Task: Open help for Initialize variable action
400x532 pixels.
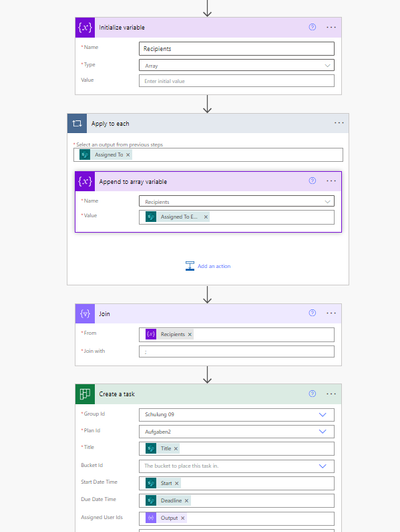Action: tap(312, 27)
